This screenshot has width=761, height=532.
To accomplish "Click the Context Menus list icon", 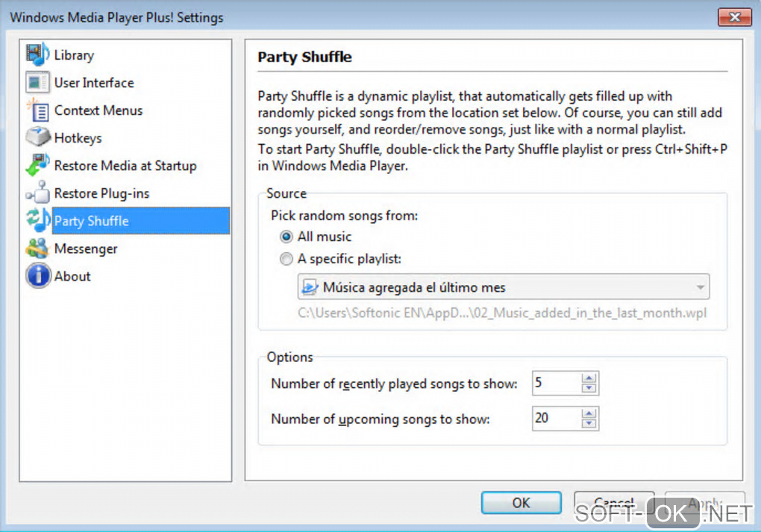I will click(x=37, y=110).
